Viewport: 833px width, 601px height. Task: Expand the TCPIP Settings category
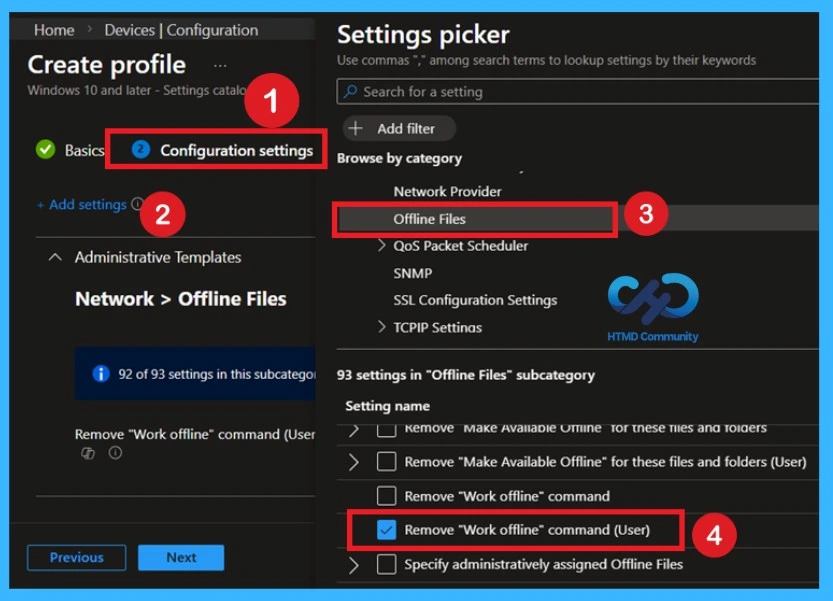[x=381, y=327]
